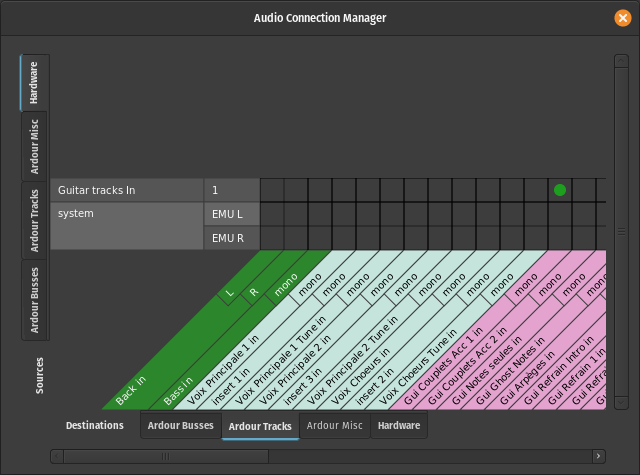Click the Voix Choeurs Tune in label
The width and height of the screenshot is (640, 475).
coord(418,367)
